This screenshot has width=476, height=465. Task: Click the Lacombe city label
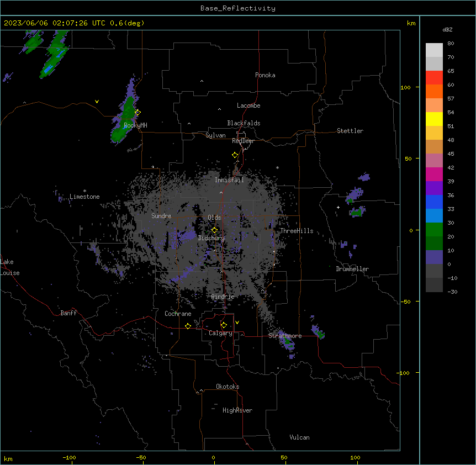point(248,105)
